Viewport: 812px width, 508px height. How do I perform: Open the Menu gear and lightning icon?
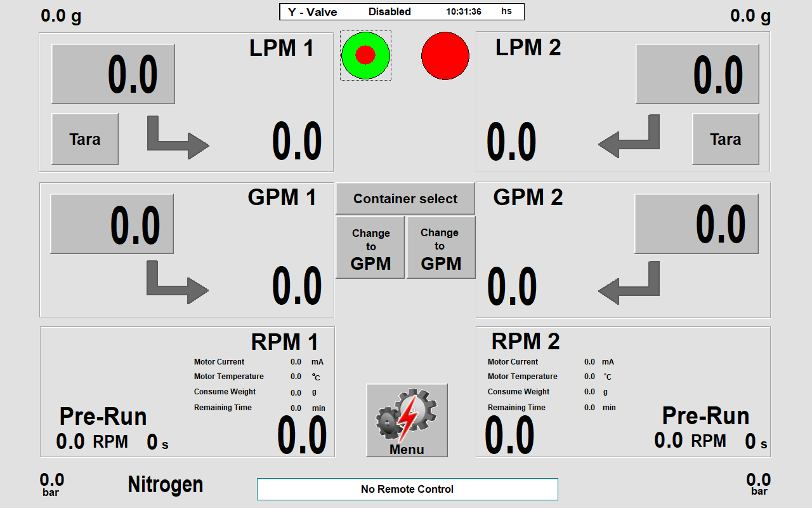pos(407,420)
